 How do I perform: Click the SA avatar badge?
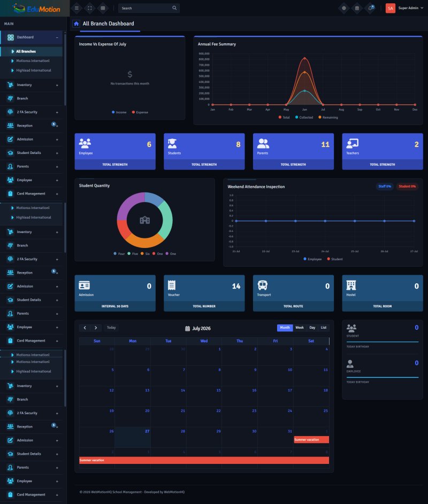(x=391, y=9)
